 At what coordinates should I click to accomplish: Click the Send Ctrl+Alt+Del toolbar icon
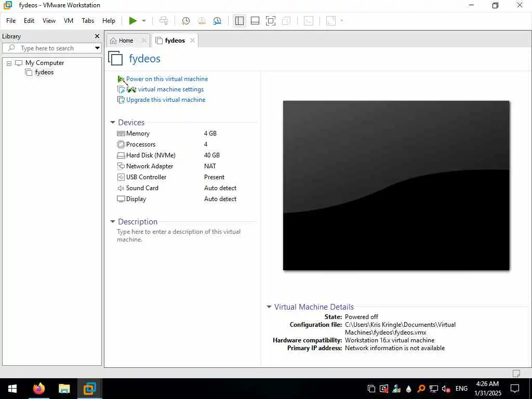coord(164,21)
